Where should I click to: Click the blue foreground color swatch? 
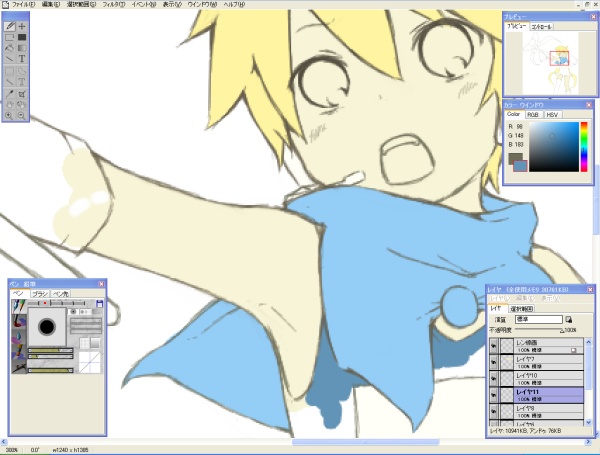[520, 166]
